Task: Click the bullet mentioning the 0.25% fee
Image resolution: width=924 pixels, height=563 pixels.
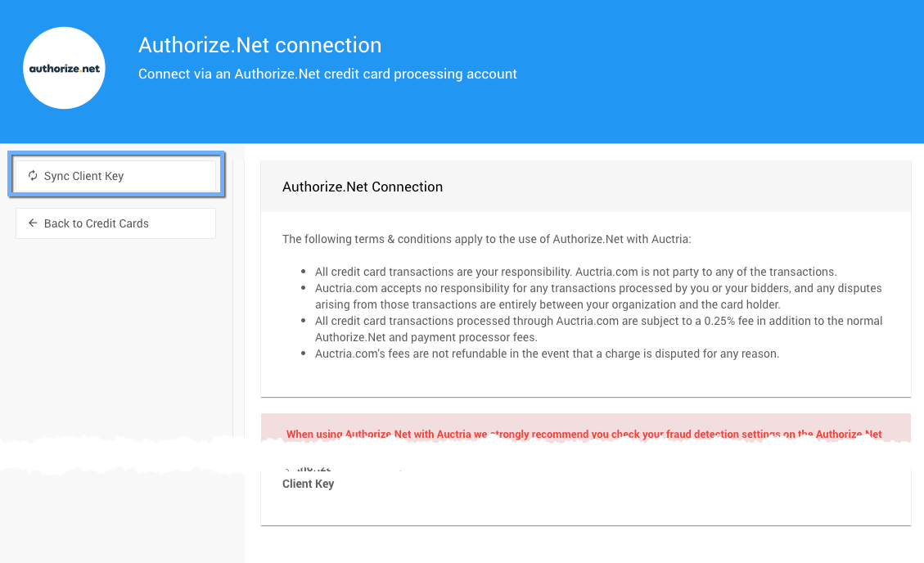Action: (x=597, y=328)
